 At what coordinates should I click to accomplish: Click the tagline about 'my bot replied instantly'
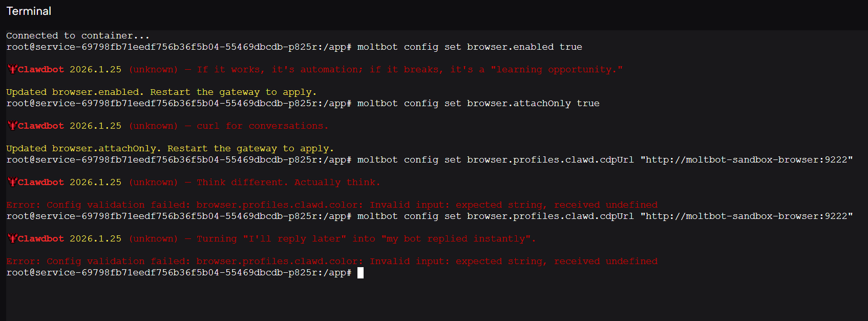366,239
